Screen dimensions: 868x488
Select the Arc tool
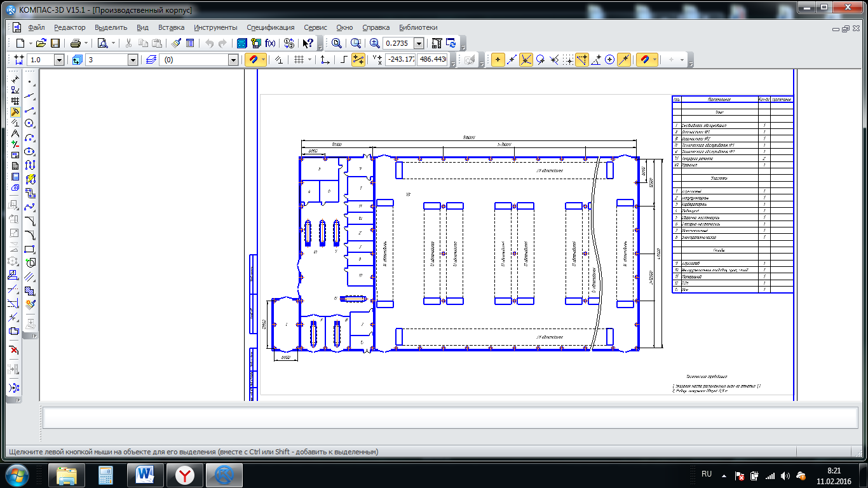coord(30,138)
